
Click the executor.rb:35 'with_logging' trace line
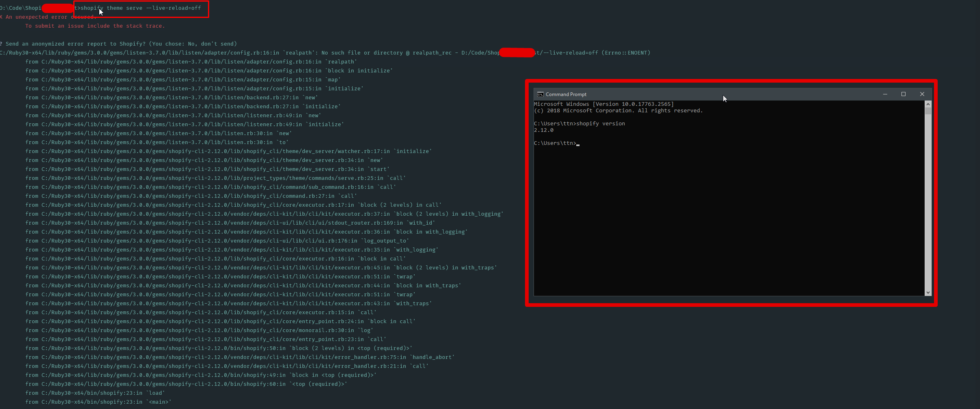click(232, 250)
